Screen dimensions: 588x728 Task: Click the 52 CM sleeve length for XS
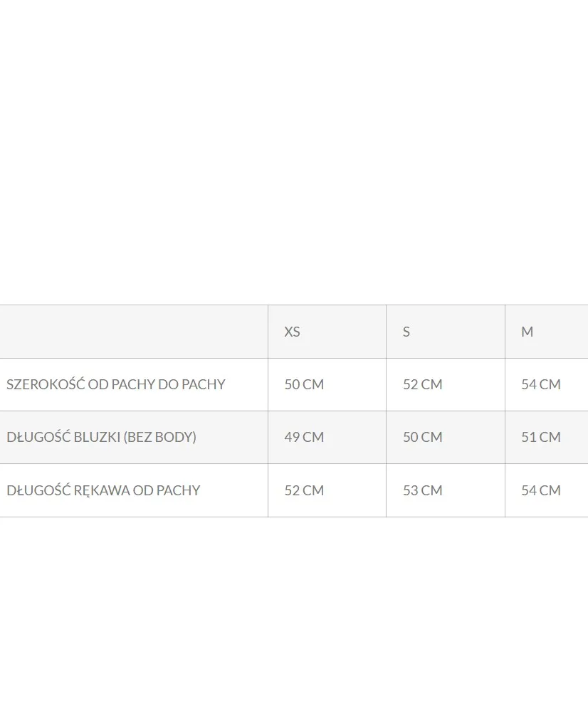(304, 490)
